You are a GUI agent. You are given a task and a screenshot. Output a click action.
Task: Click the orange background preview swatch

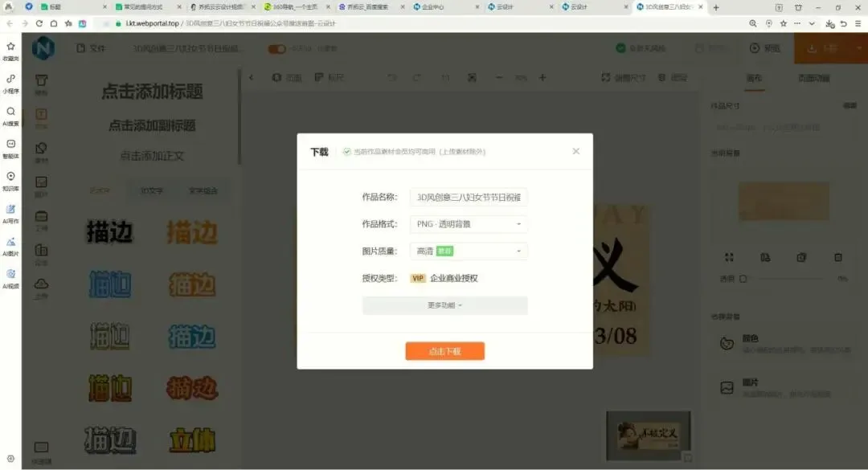tap(784, 202)
